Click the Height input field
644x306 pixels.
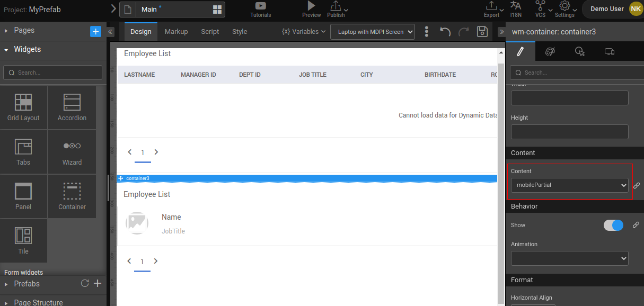tap(569, 132)
